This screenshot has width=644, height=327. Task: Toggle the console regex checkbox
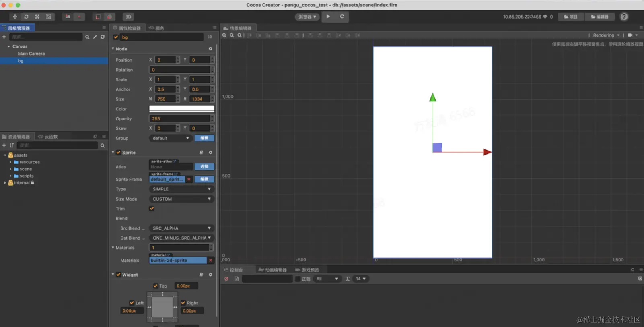298,279
